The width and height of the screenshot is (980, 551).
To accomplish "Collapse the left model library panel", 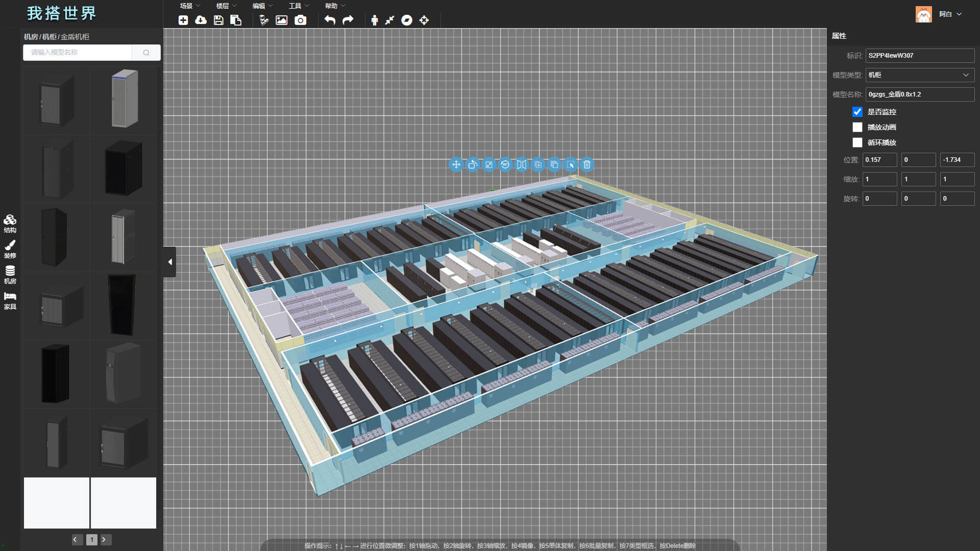I will (170, 262).
